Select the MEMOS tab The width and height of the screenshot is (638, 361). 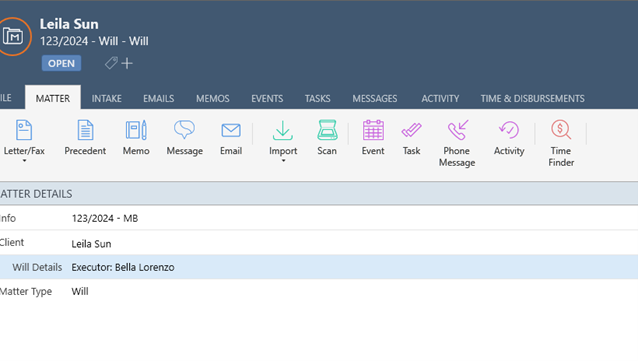click(213, 98)
